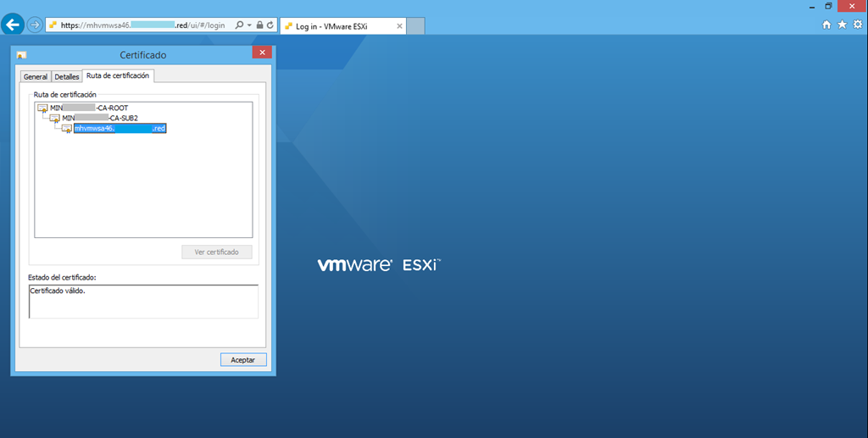Viewport: 868px width, 438px height.
Task: Click the URL address bar field
Action: coord(144,25)
